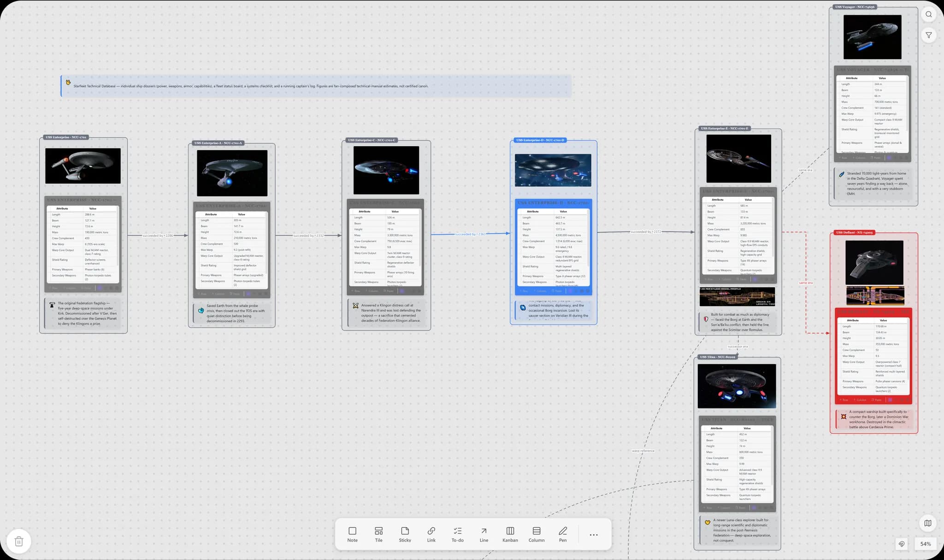
Task: Open the more tools ellipsis menu
Action: 593,535
